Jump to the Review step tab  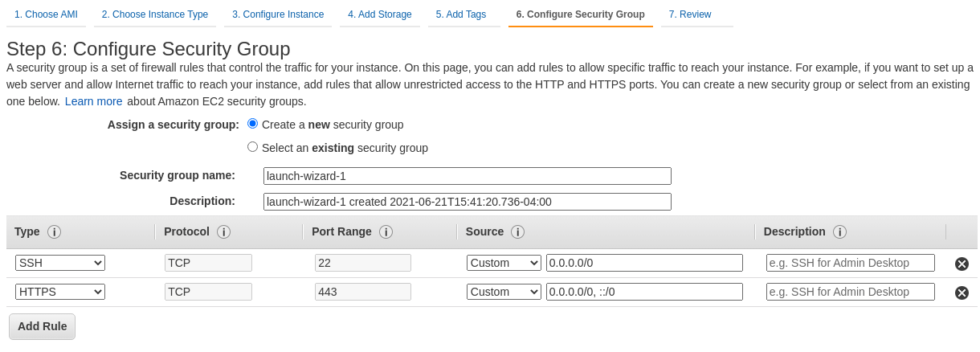click(x=689, y=14)
